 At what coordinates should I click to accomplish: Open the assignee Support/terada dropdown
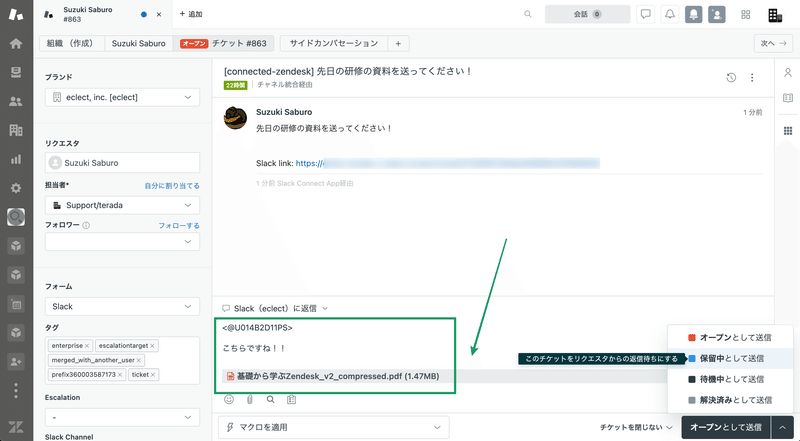[x=122, y=205]
